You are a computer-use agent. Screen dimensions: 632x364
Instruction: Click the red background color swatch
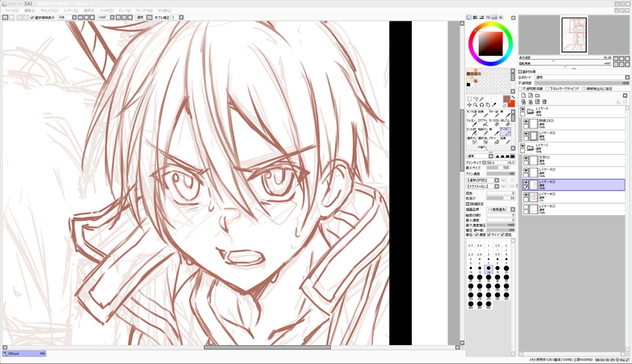(510, 104)
